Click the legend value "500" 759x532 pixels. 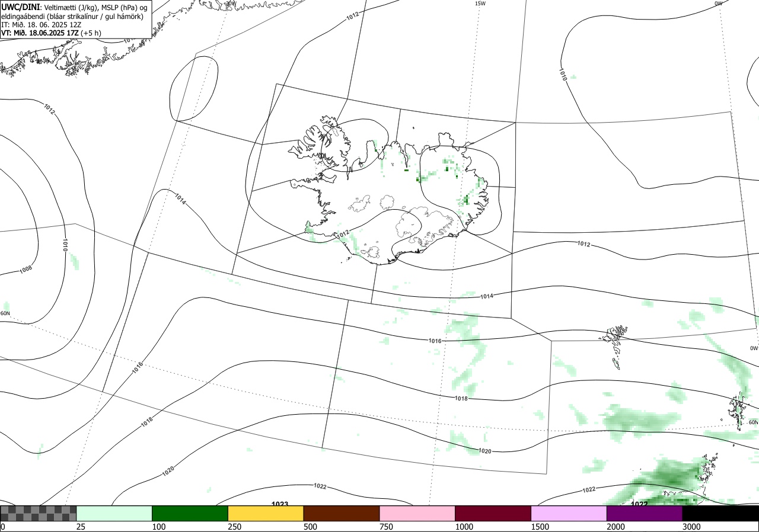coord(311,527)
